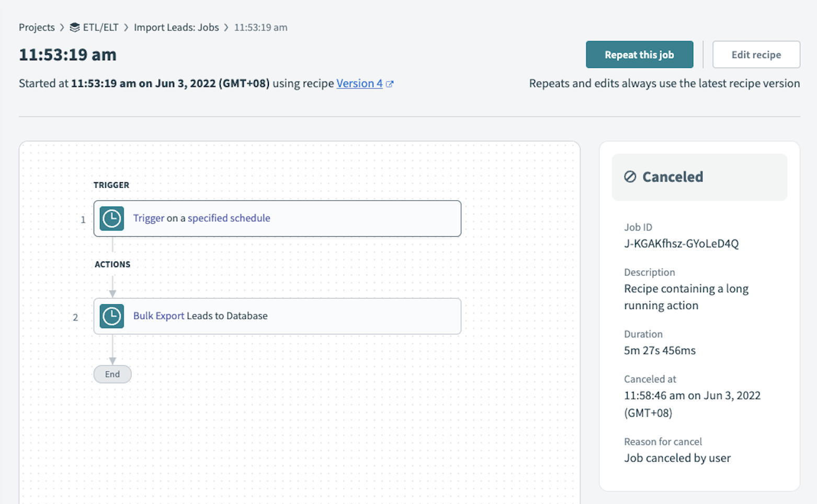Click the End node of the recipe
This screenshot has height=504, width=817.
[112, 374]
